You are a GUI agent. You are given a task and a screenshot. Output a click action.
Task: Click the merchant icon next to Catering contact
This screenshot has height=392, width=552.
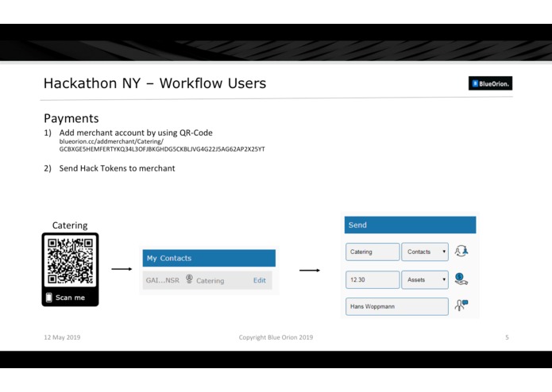point(189,279)
